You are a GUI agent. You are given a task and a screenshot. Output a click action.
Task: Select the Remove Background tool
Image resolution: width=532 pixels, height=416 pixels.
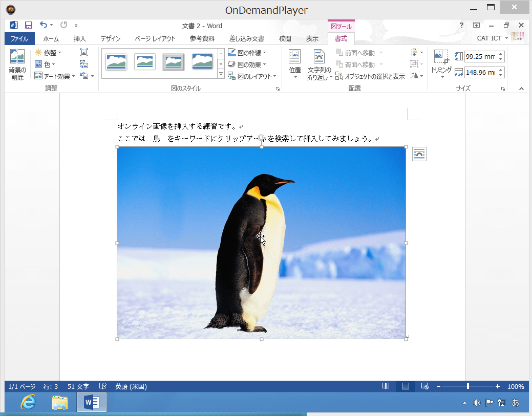[16, 64]
